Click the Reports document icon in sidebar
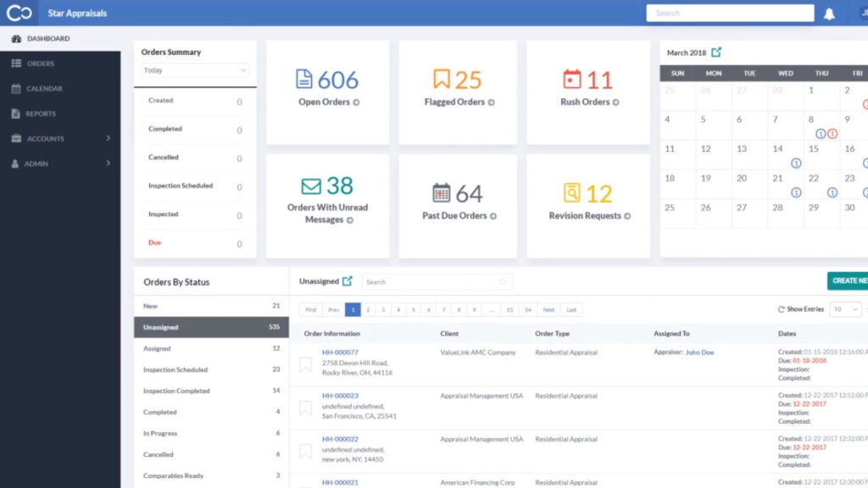868x488 pixels. click(15, 114)
